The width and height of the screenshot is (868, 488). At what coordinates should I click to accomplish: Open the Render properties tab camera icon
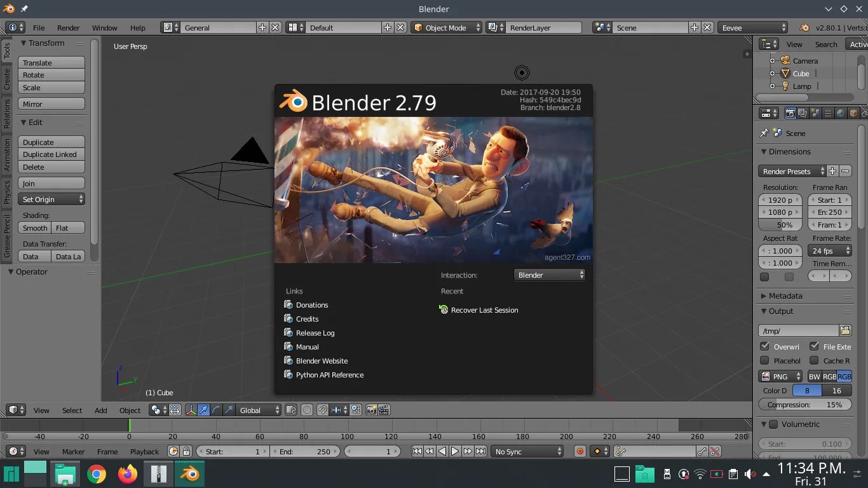790,113
